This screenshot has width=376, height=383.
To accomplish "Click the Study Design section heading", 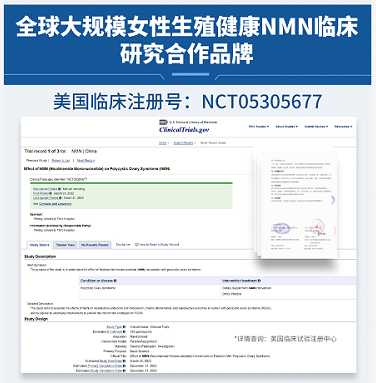I will [x=36, y=319].
